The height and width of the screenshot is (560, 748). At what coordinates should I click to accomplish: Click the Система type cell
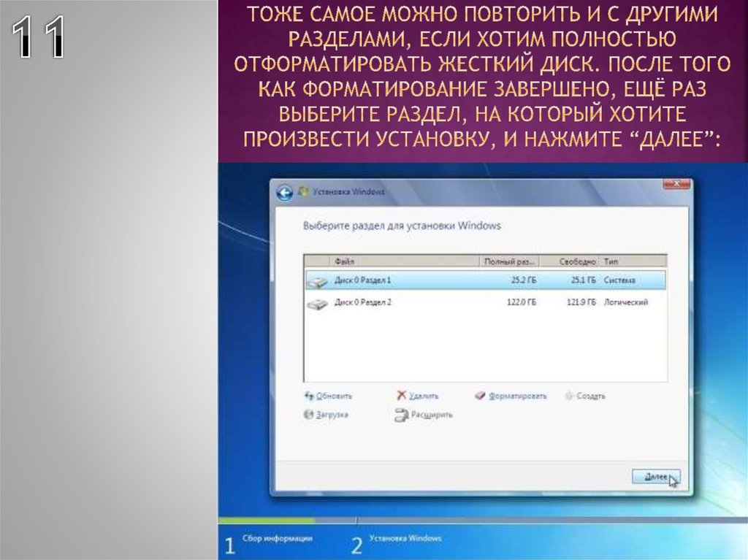point(619,280)
